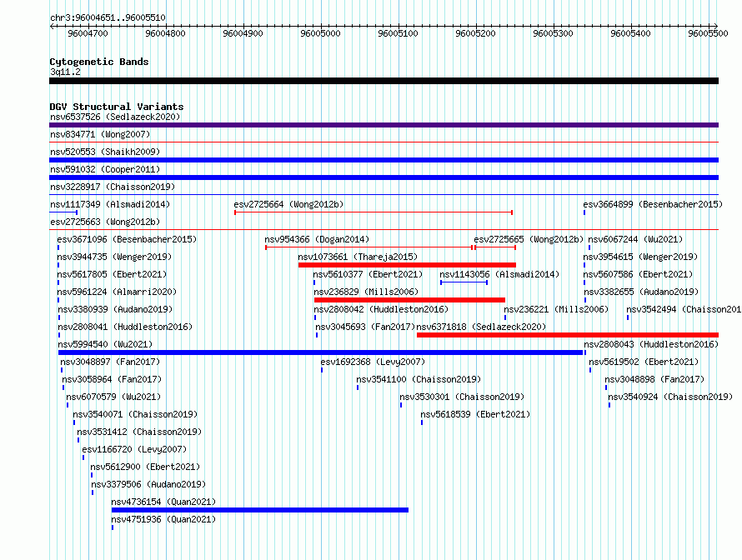The width and height of the screenshot is (742, 560).
Task: Click nsv1117349 (Alsmadi2014) label
Action: 110,204
